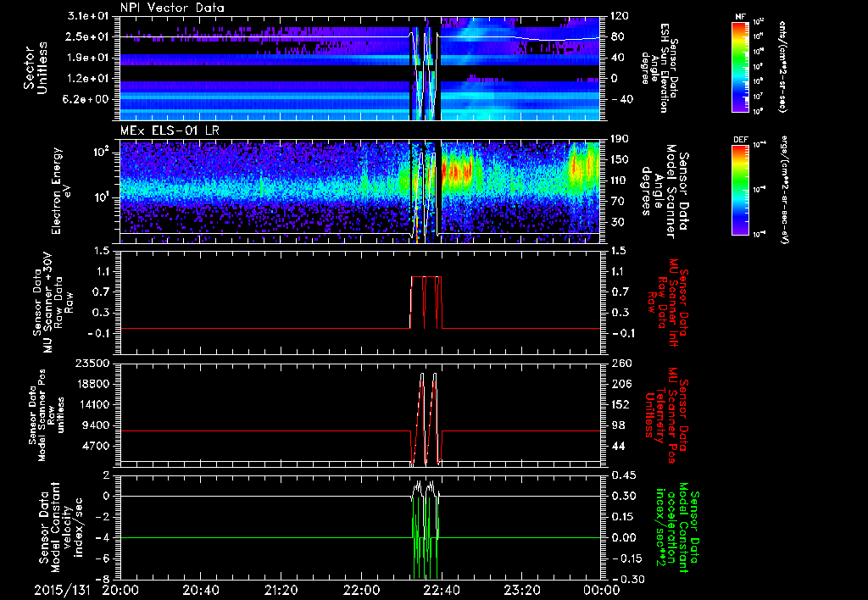Click the '0.30' acceleration tick label
868x600 pixels.
(623, 496)
